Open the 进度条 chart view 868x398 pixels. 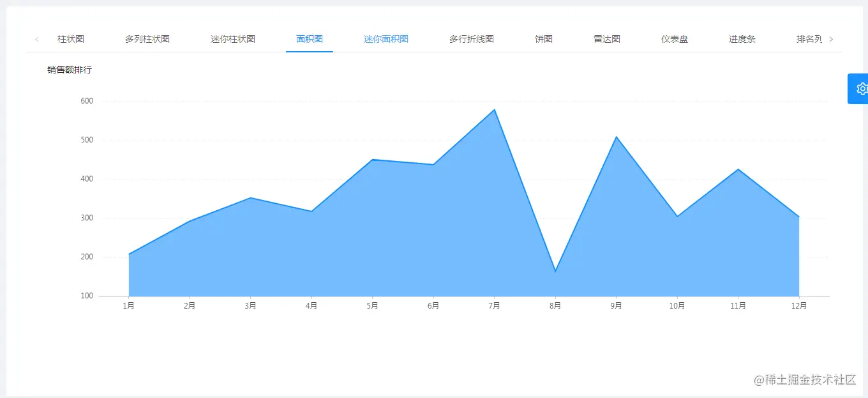(x=742, y=39)
